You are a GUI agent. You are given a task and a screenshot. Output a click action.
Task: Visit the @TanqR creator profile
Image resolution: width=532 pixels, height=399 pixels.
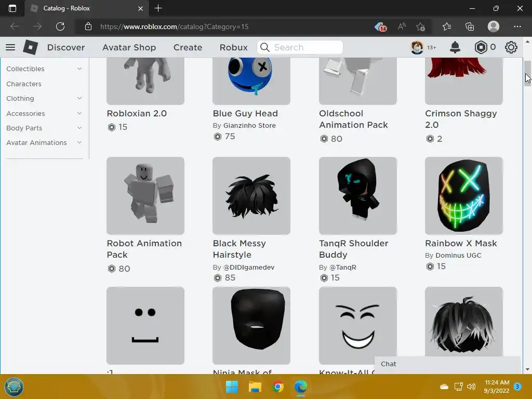[x=343, y=268]
